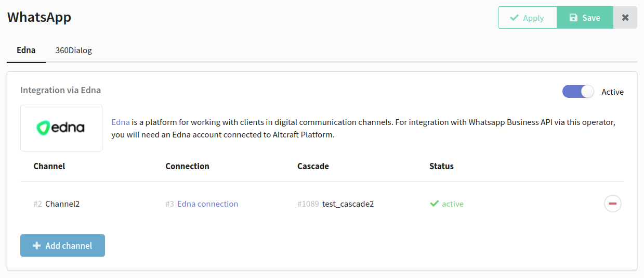Toggle the Active integration switch off
This screenshot has height=278, width=644.
(578, 92)
